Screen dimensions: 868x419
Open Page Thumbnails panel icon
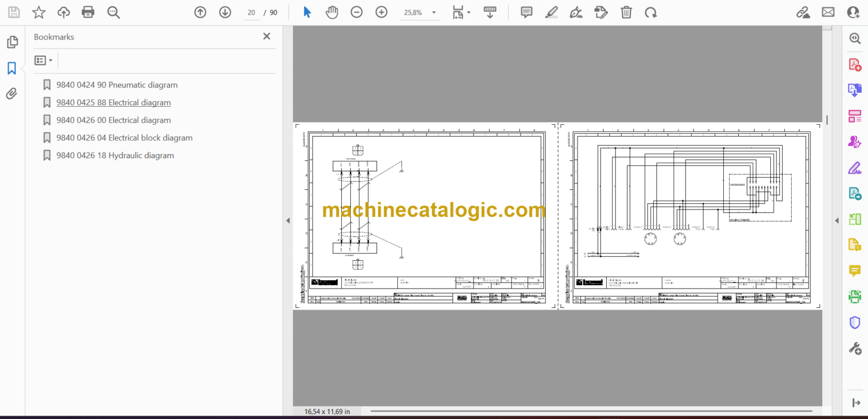12,41
